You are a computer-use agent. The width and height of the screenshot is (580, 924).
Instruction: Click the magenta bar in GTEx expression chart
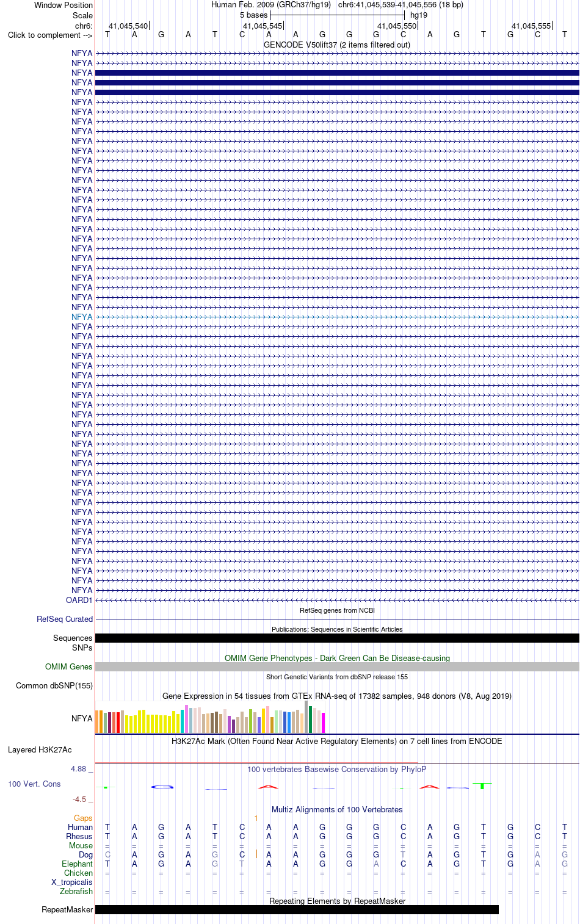tap(323, 723)
